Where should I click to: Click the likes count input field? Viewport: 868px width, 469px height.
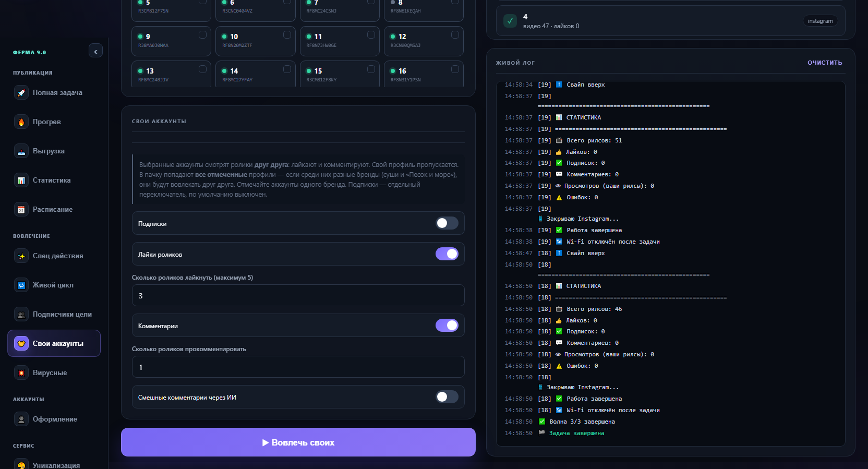[298, 295]
